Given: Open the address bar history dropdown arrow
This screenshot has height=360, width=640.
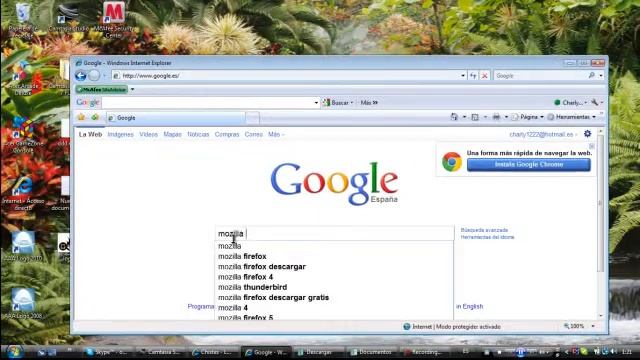Looking at the screenshot, I should 462,76.
